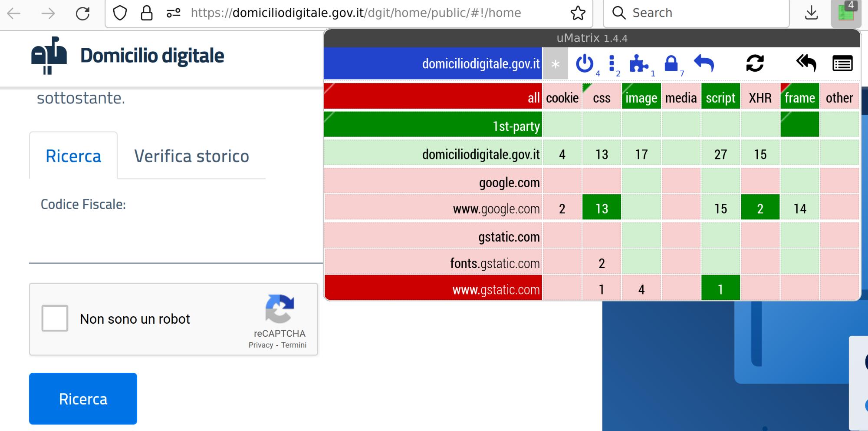Image resolution: width=868 pixels, height=431 pixels.
Task: Reload the page with uMatrix refresh icon
Action: tap(755, 63)
